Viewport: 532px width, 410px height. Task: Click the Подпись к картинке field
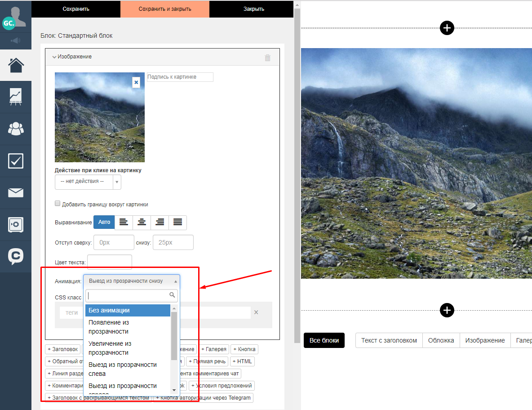pyautogui.click(x=180, y=77)
